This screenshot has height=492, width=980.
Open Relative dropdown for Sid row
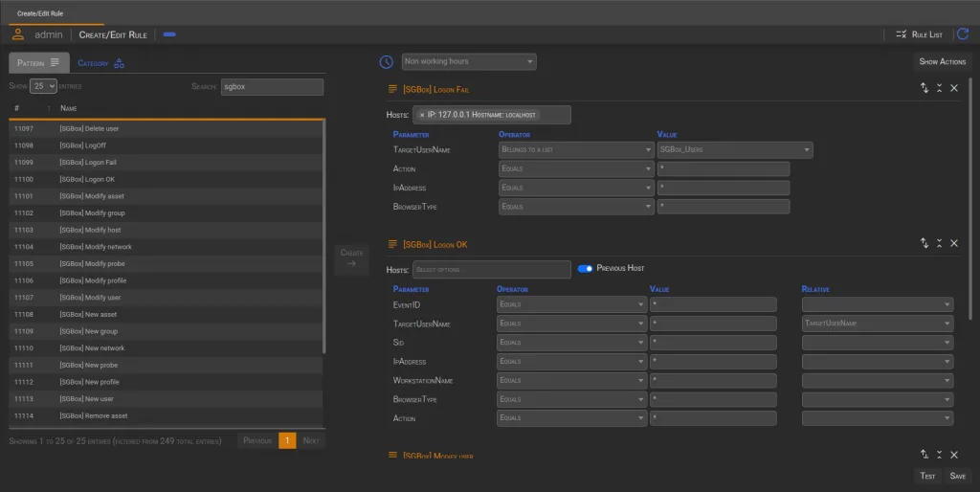click(x=878, y=343)
